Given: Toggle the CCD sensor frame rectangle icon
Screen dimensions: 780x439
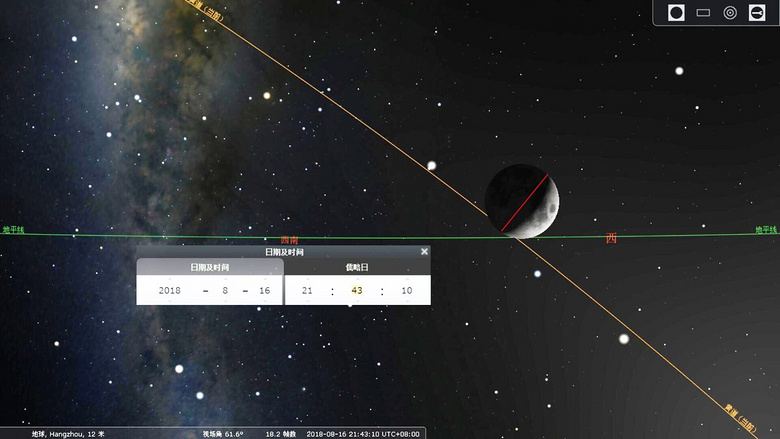Looking at the screenshot, I should pyautogui.click(x=703, y=12).
